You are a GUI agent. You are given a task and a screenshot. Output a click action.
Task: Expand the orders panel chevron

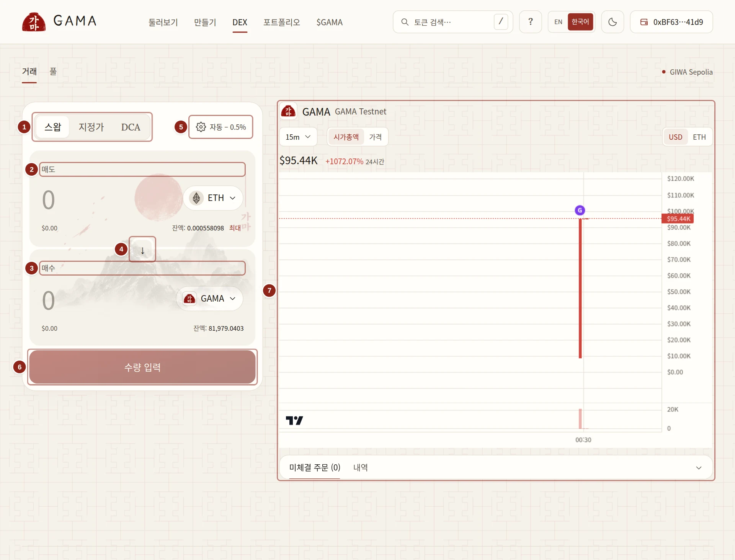coord(699,468)
